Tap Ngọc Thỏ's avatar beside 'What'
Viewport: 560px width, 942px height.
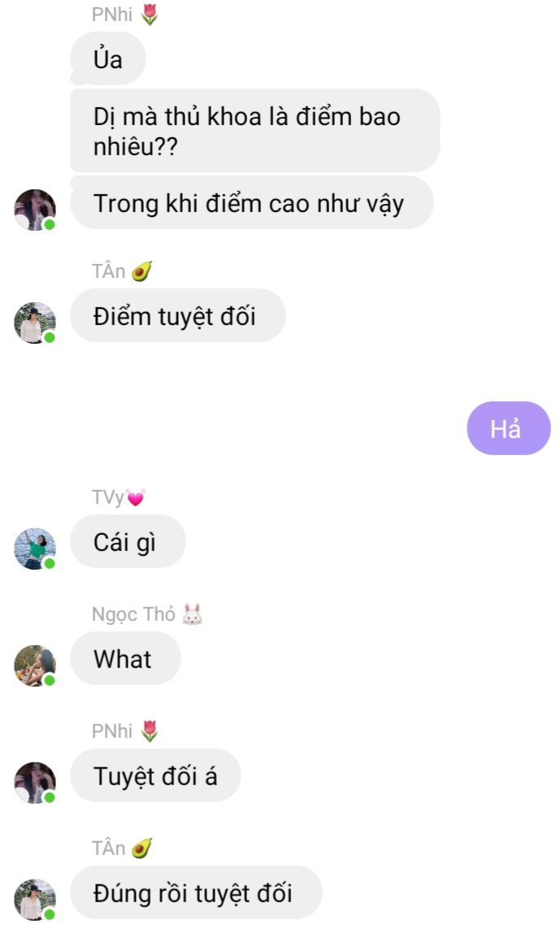coord(35,666)
